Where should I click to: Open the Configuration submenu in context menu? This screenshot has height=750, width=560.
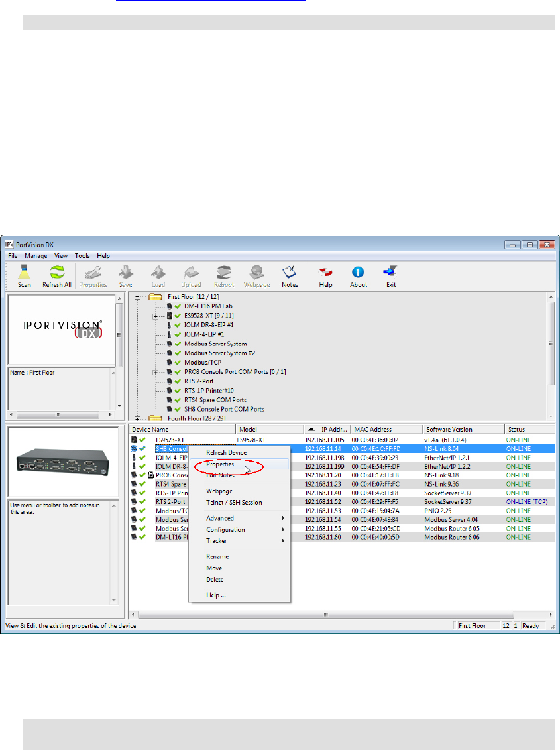(x=240, y=529)
